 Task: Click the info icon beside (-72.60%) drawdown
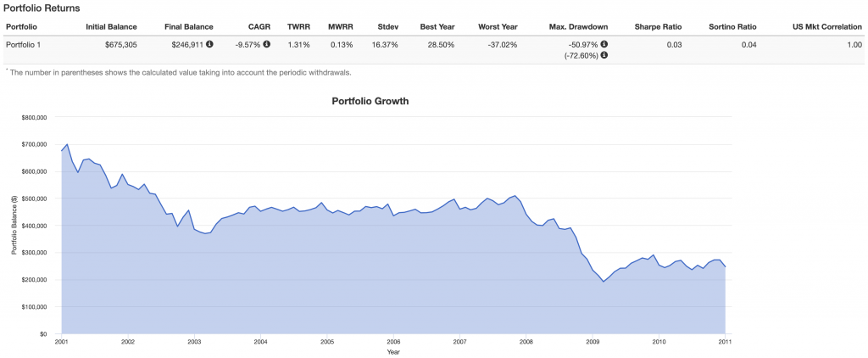(x=604, y=55)
